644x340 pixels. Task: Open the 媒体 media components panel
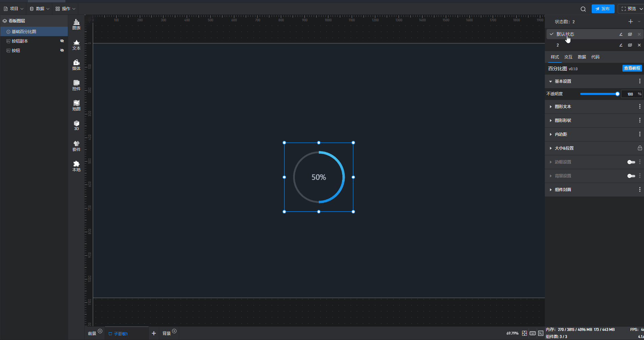tap(77, 65)
